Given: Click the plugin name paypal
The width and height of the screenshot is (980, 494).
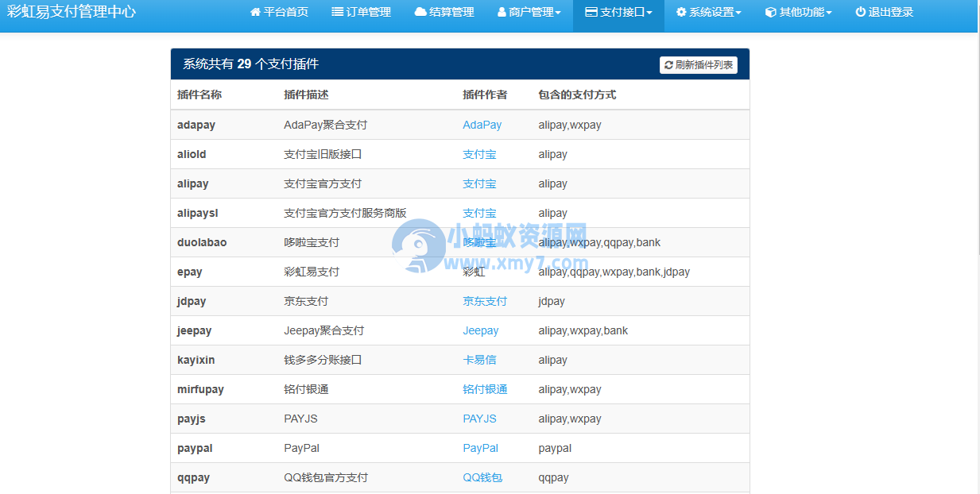Looking at the screenshot, I should [x=195, y=448].
